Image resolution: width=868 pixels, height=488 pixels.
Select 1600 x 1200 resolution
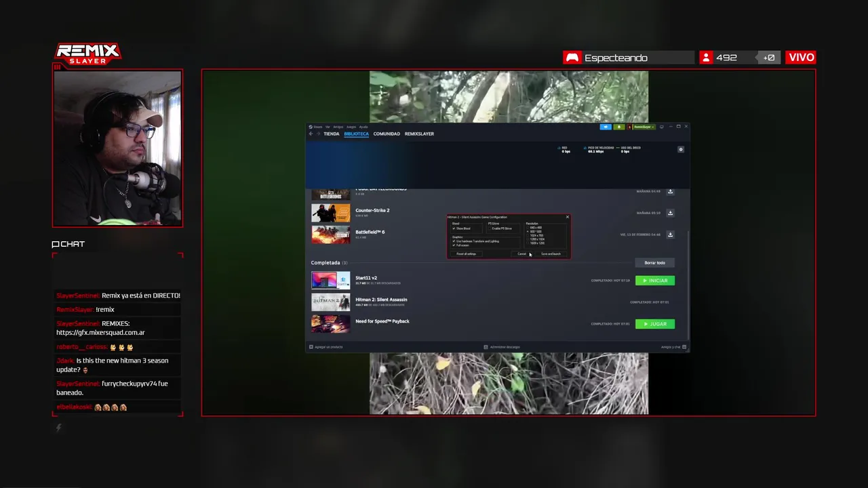[x=537, y=243]
